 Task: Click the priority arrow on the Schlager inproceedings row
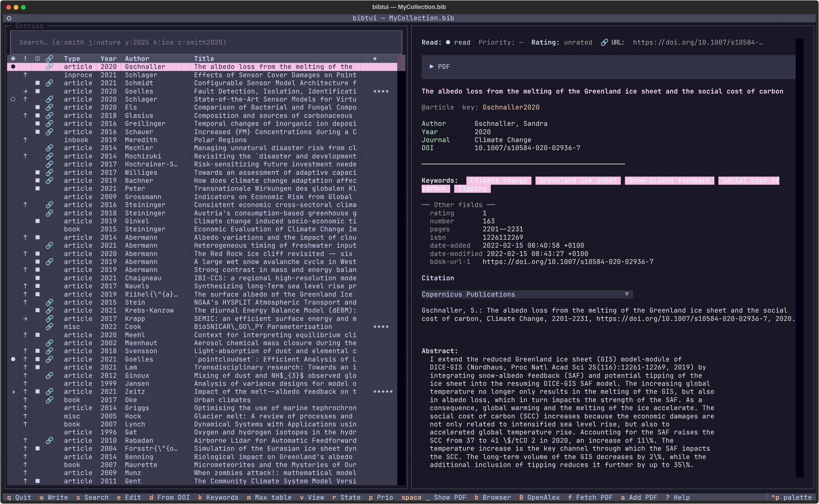point(25,75)
